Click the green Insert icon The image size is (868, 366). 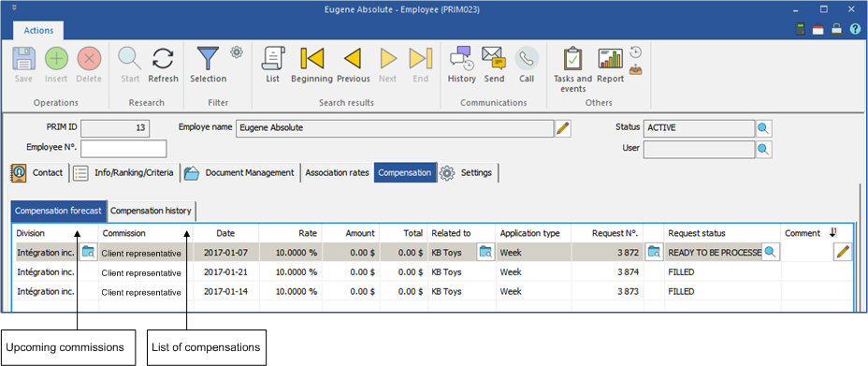click(56, 58)
